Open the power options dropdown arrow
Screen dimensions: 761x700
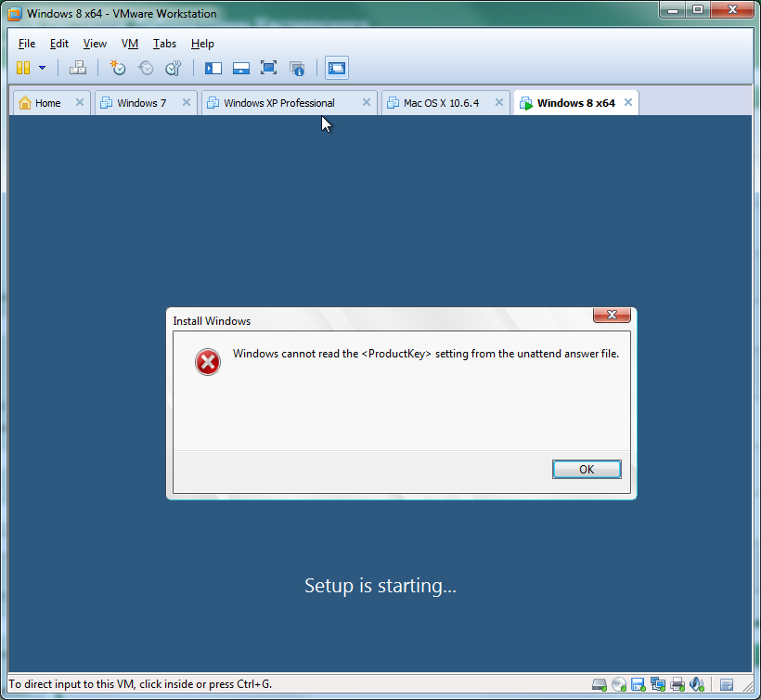[x=42, y=68]
